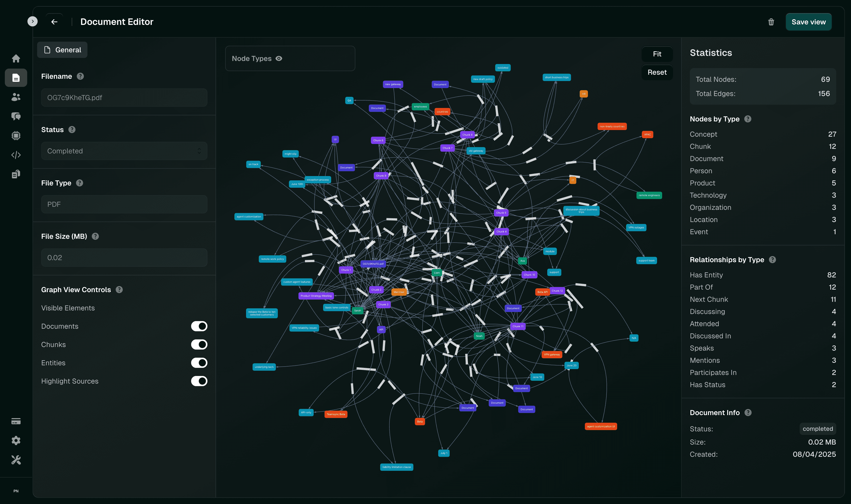Click the eye icon next to Node Types
Screen dimensions: 851x504
pyautogui.click(x=279, y=58)
